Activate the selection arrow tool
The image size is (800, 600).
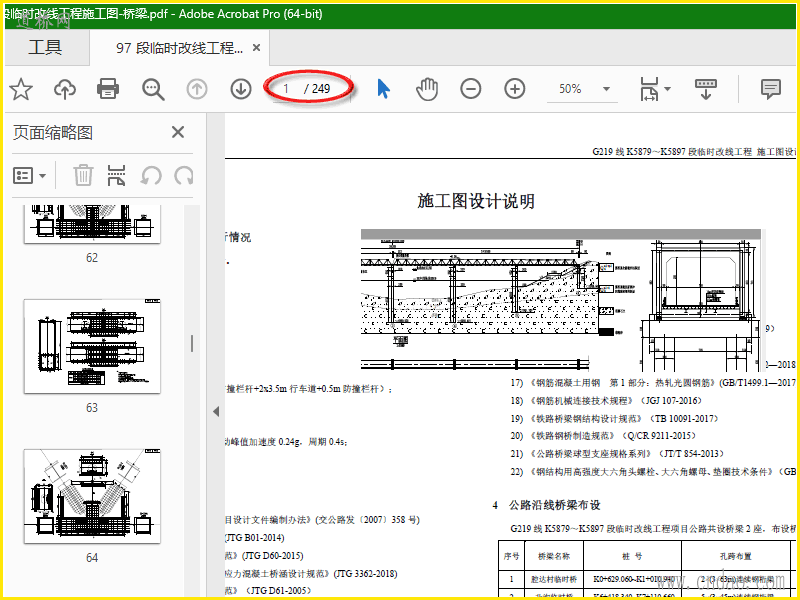(x=383, y=89)
